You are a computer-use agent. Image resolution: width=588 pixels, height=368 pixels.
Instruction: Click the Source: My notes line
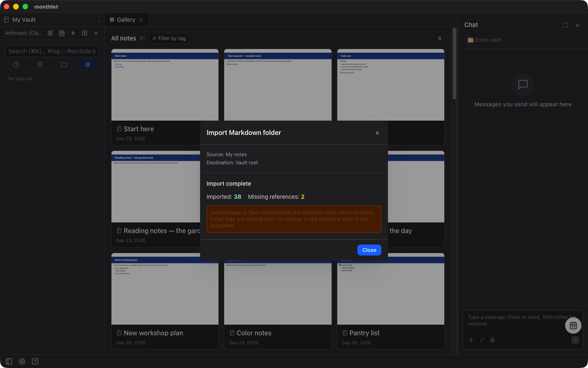click(x=227, y=155)
